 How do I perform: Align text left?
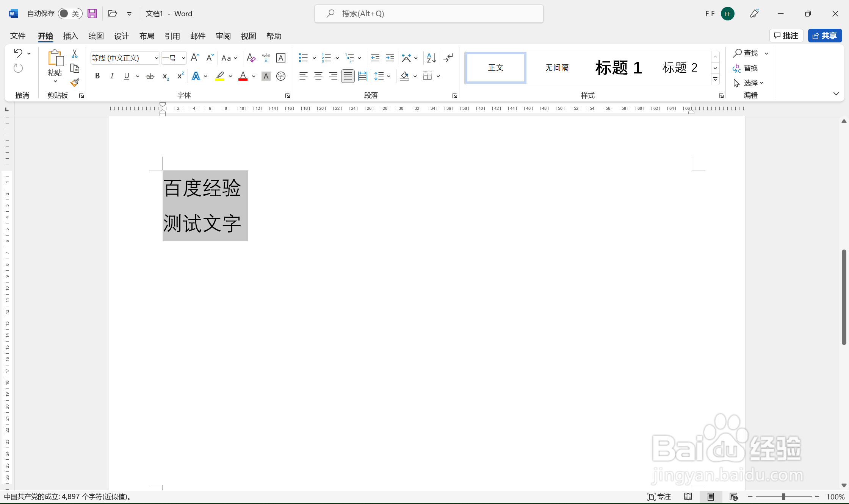pyautogui.click(x=303, y=76)
